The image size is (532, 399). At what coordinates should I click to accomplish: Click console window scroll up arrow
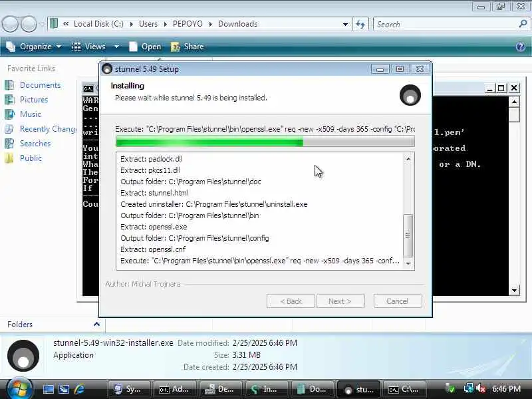pos(514,102)
